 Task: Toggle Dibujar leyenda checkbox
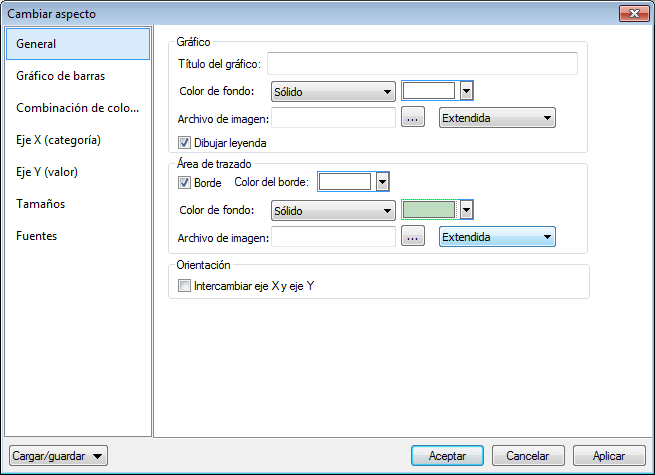point(184,143)
